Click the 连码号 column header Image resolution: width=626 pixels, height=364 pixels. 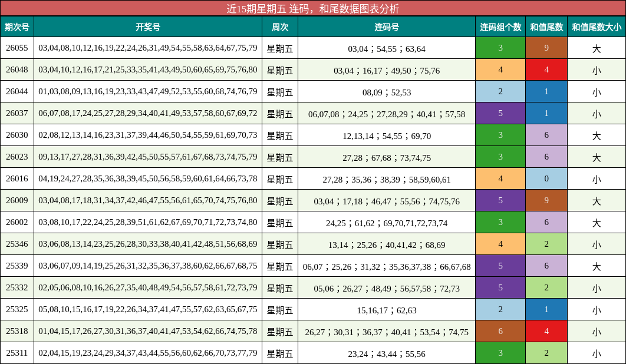click(x=386, y=27)
